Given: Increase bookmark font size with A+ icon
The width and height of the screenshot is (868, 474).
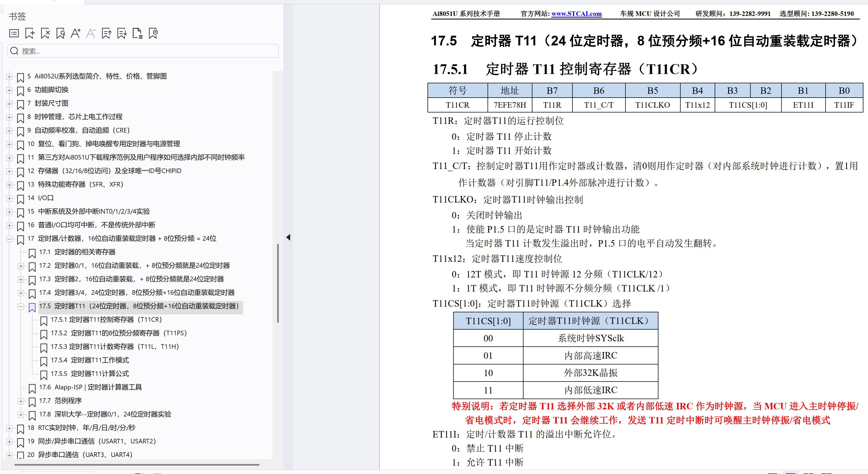Looking at the screenshot, I should click(75, 33).
